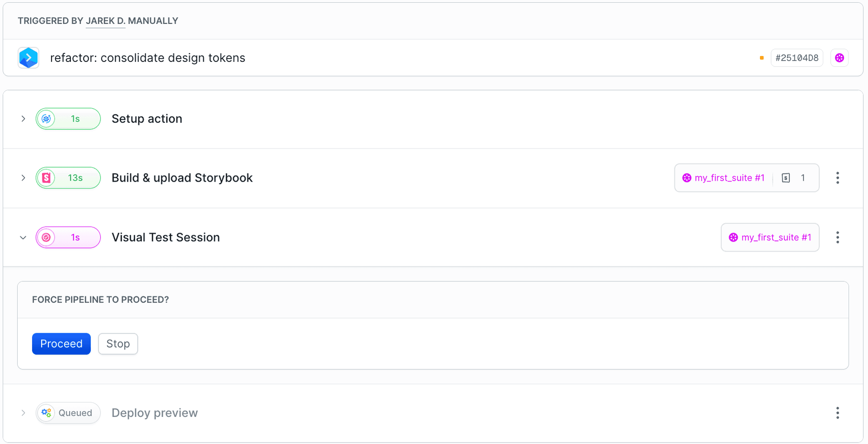Open the Setup action title
The image size is (868, 444).
point(147,119)
